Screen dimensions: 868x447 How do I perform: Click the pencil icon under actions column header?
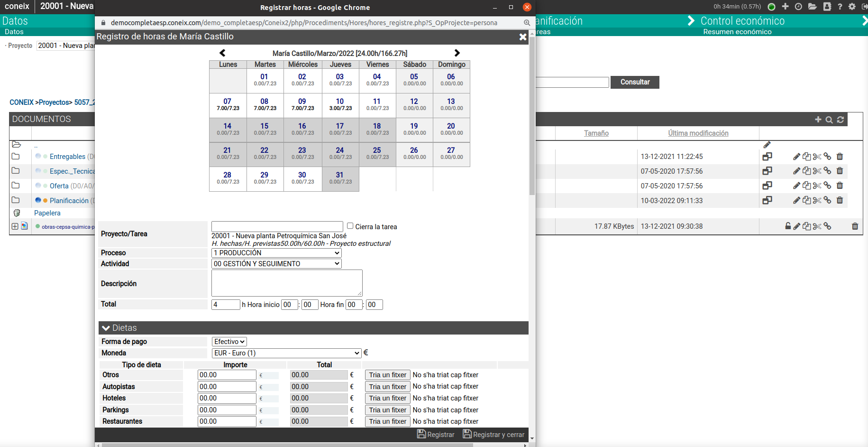pyautogui.click(x=767, y=144)
